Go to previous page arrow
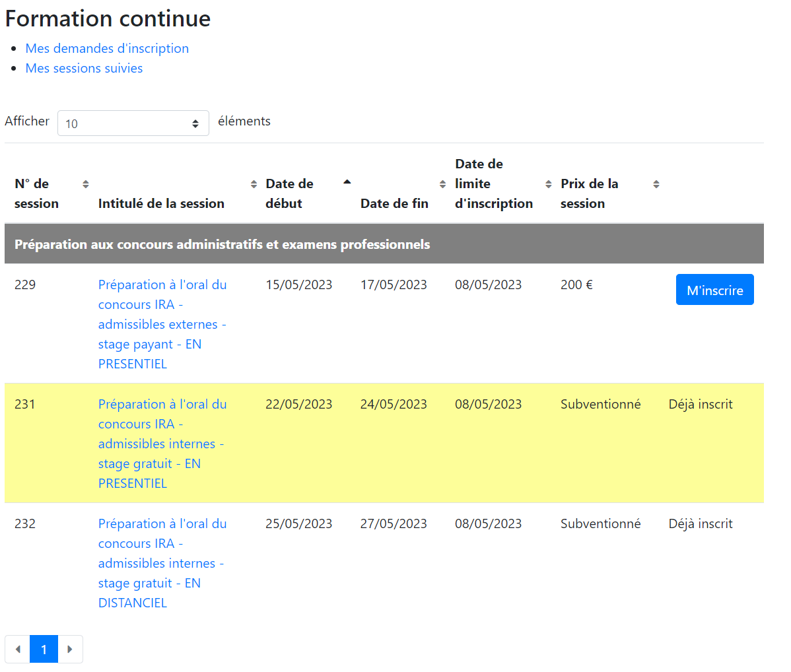791x672 pixels. tap(18, 649)
